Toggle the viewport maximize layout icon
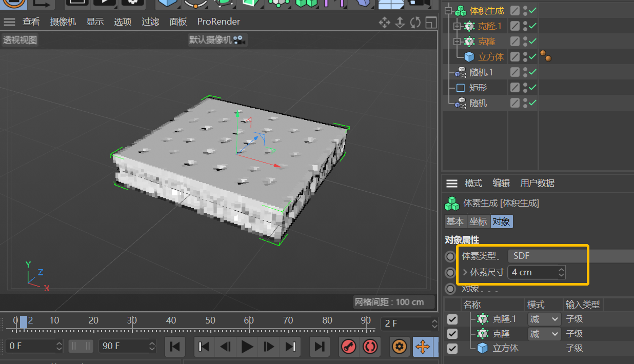This screenshot has width=634, height=364. point(431,22)
